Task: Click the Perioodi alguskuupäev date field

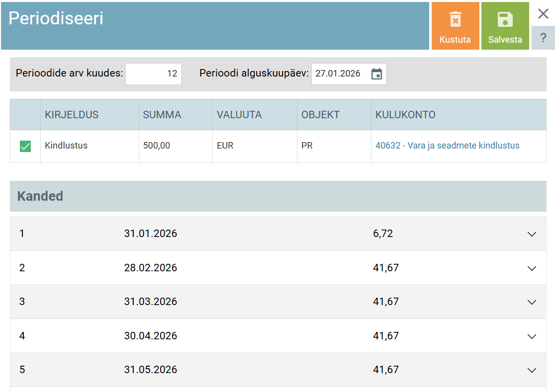Action: (349, 74)
